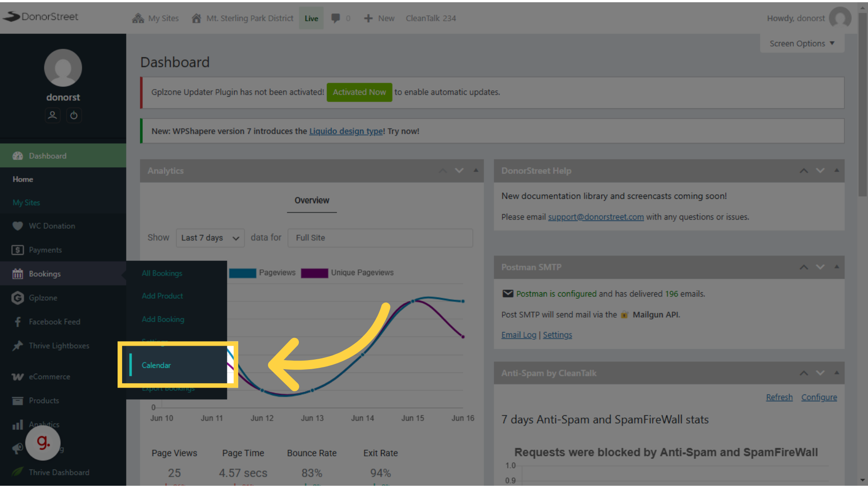
Task: Open Add Product submenu item
Action: [x=162, y=296]
